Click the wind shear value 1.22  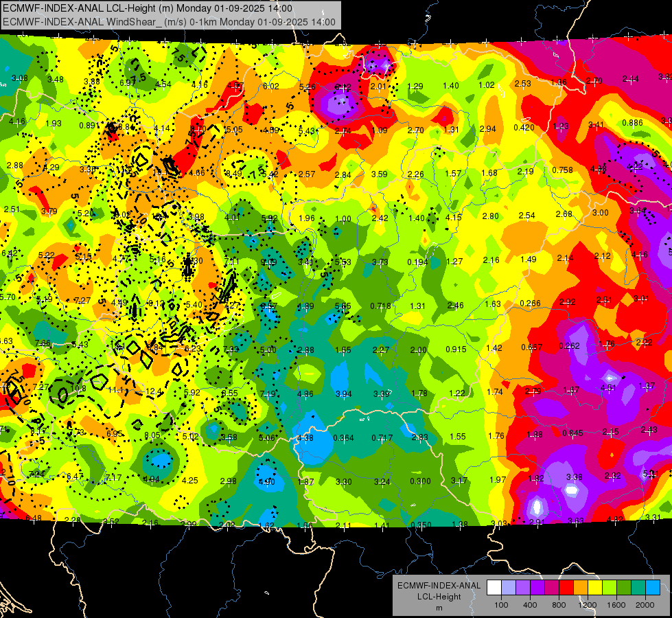coord(457,393)
